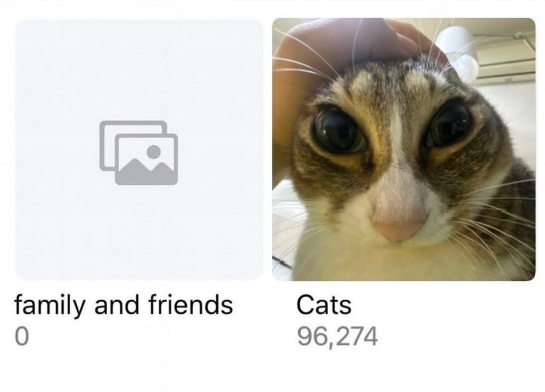Open the Cats album cover photo
The image size is (545, 392).
click(x=403, y=149)
